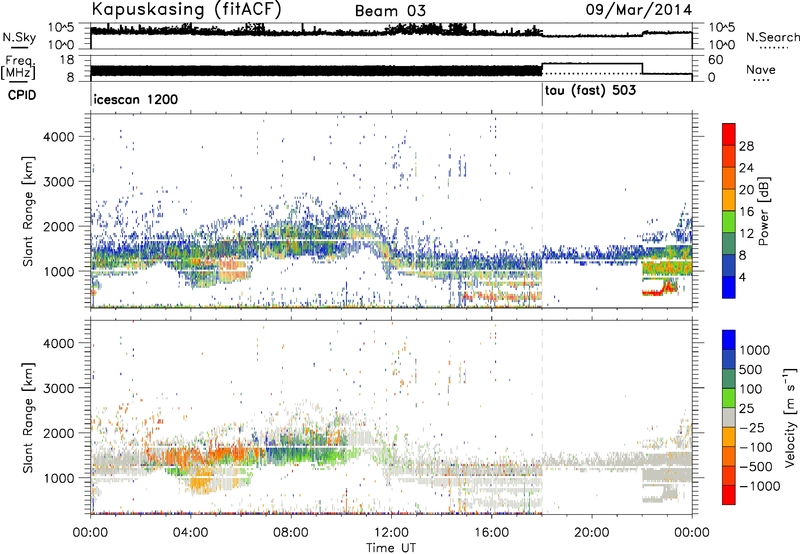Image resolution: width=800 pixels, height=554 pixels.
Task: Select the tau (fast) 503 mode label
Action: click(x=590, y=91)
